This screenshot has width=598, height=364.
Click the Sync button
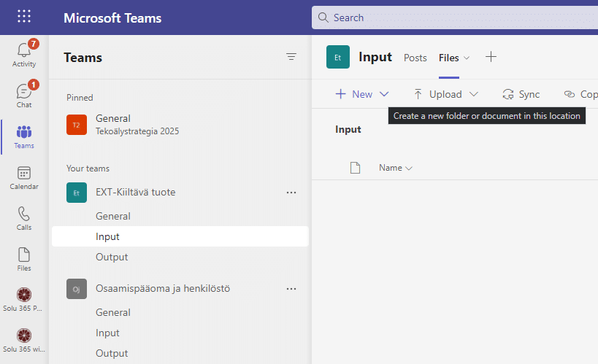coord(521,94)
